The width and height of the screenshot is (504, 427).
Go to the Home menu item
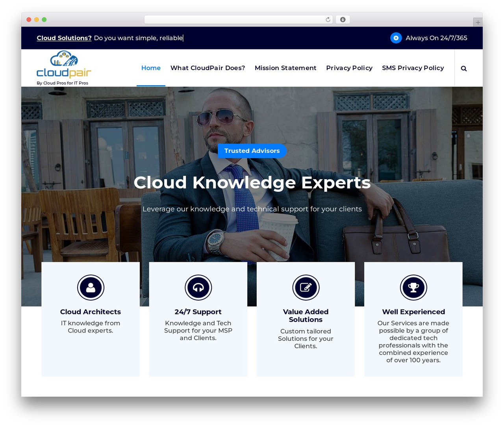(151, 68)
